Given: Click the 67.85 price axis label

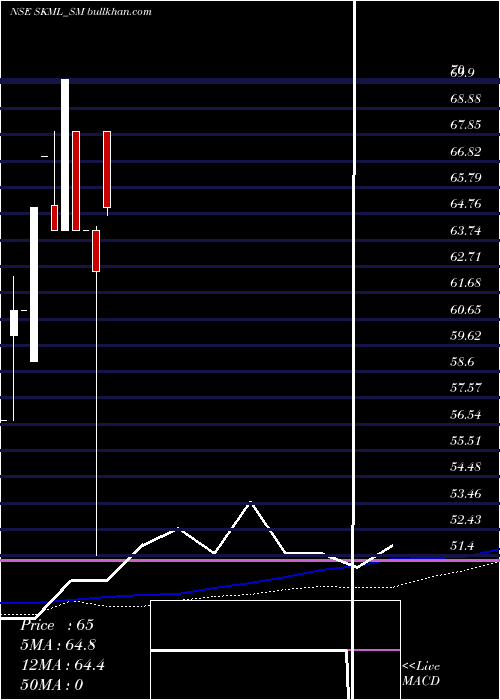Looking at the screenshot, I should 466,125.
